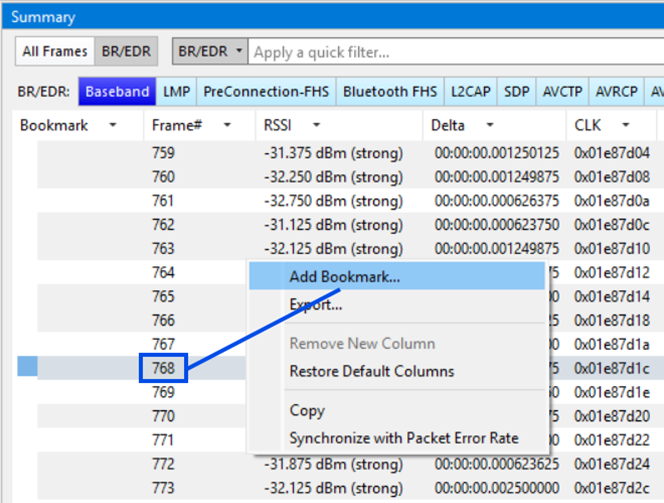This screenshot has height=503, width=664.
Task: Open the CLK column dropdown arrow
Action: [x=626, y=125]
